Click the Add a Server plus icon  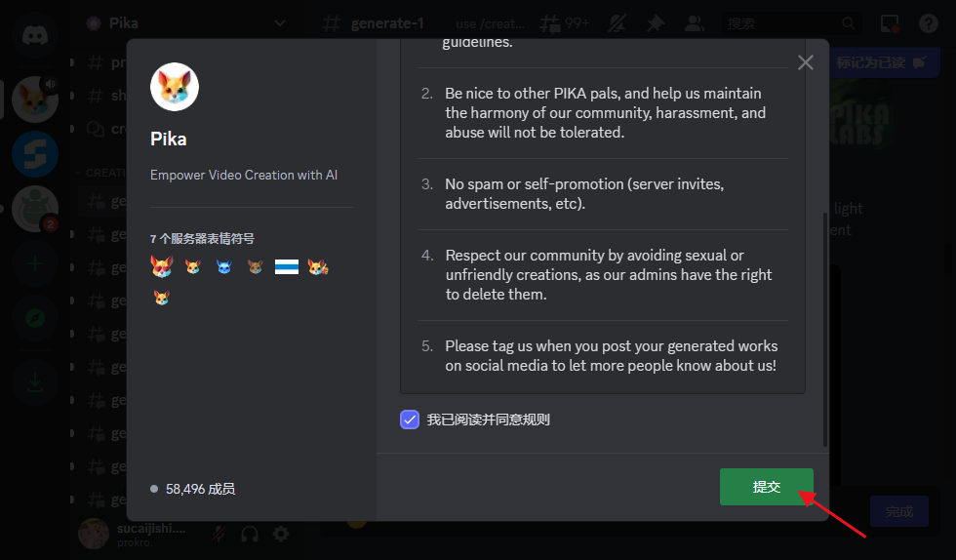pyautogui.click(x=35, y=263)
